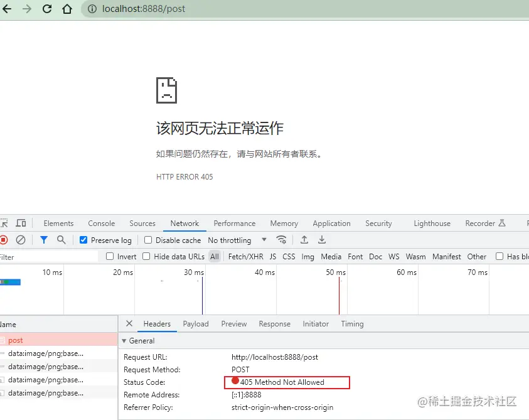Viewport: 529px width, 420px height.
Task: Go back in the browser
Action: [x=7, y=9]
